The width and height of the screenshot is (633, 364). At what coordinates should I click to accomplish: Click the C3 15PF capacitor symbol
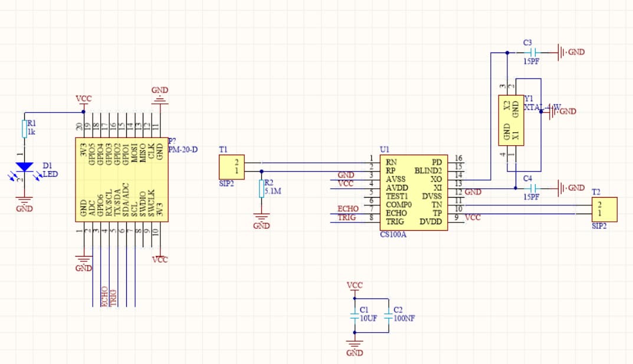pyautogui.click(x=532, y=53)
